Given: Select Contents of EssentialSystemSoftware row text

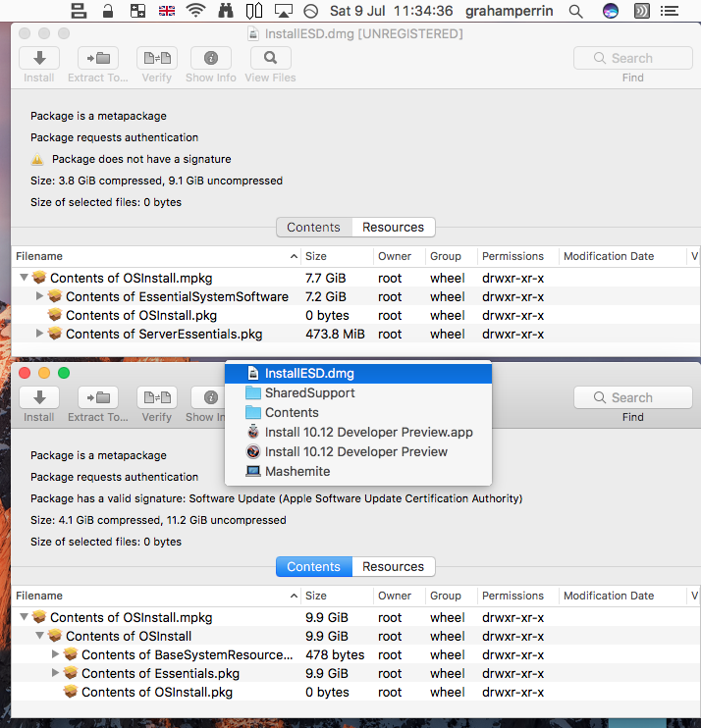Looking at the screenshot, I should pos(177,296).
